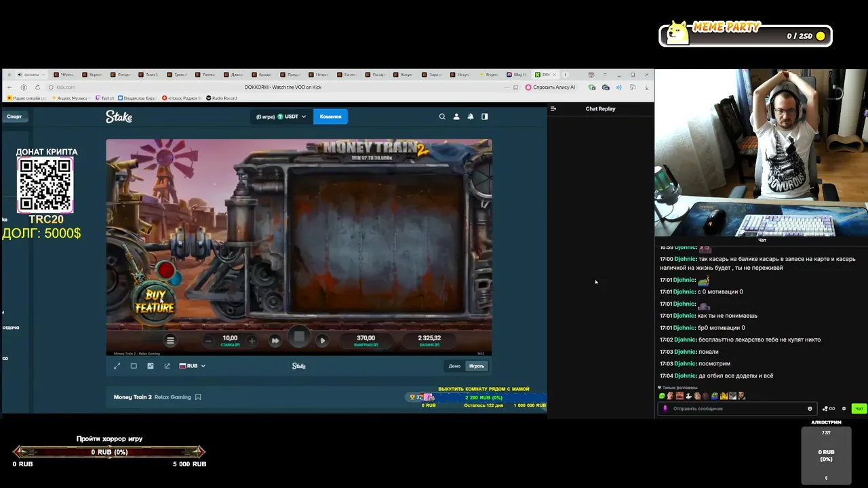This screenshot has width=868, height=488.
Task: Bookmark Money Train 2 as favourite
Action: point(198,397)
